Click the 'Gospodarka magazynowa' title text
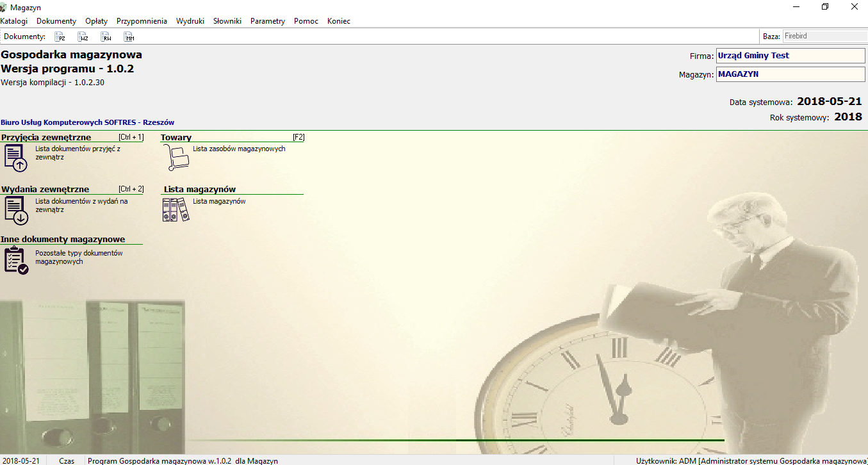868x465 pixels. click(x=71, y=54)
